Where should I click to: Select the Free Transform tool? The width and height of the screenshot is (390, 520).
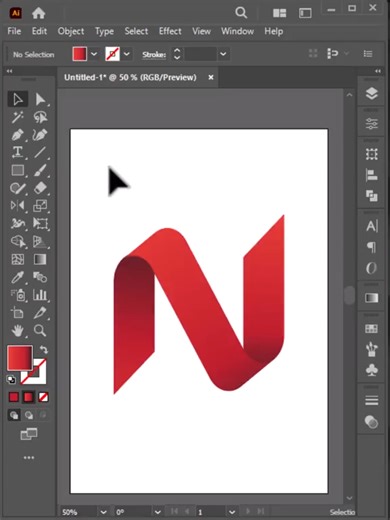tap(40, 223)
